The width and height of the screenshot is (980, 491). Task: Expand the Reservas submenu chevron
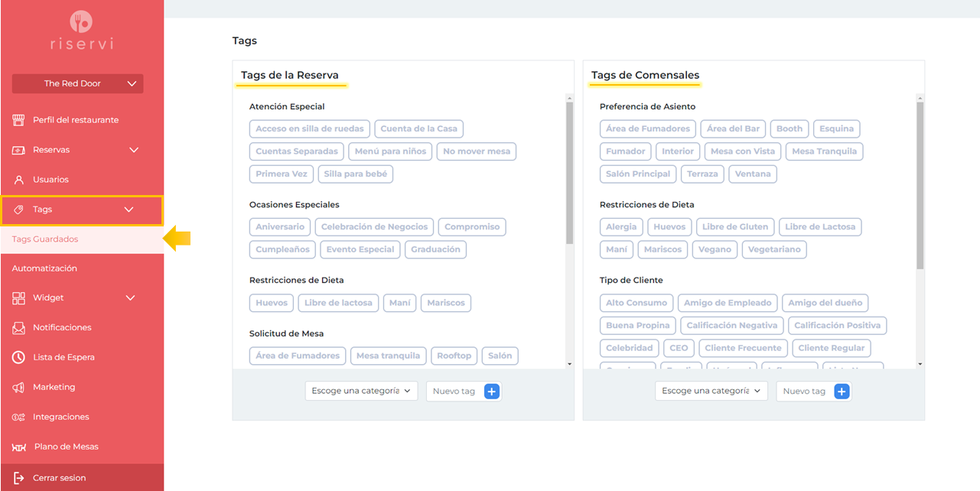pyautogui.click(x=134, y=150)
